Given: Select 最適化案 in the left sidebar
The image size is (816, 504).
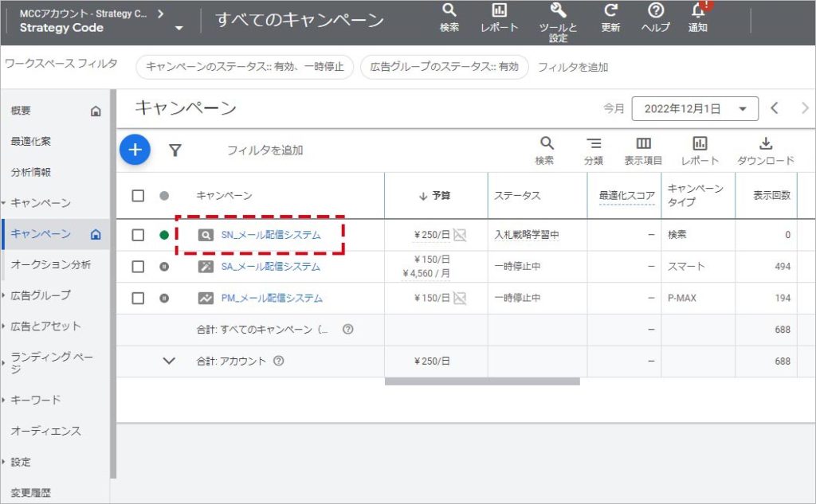Looking at the screenshot, I should [x=31, y=142].
